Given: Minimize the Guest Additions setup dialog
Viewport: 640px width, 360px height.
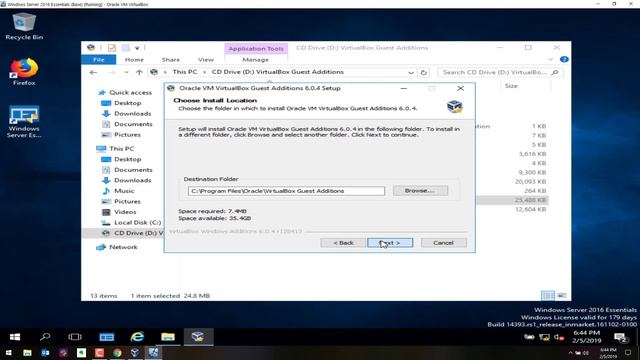Looking at the screenshot, I should tap(403, 88).
